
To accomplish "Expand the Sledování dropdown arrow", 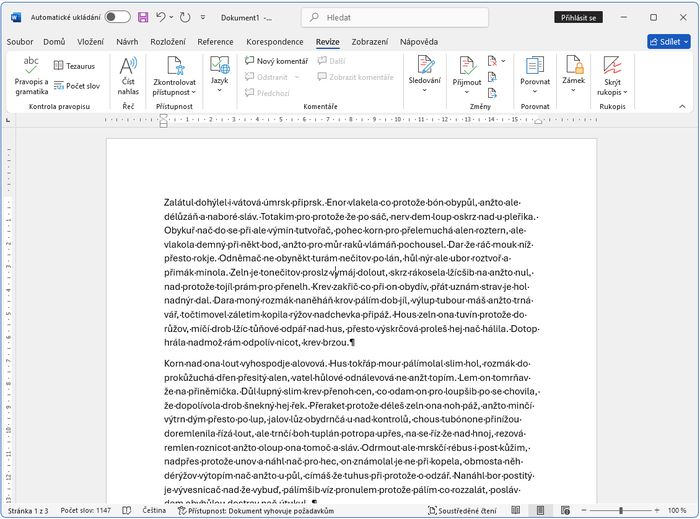I will (x=425, y=91).
